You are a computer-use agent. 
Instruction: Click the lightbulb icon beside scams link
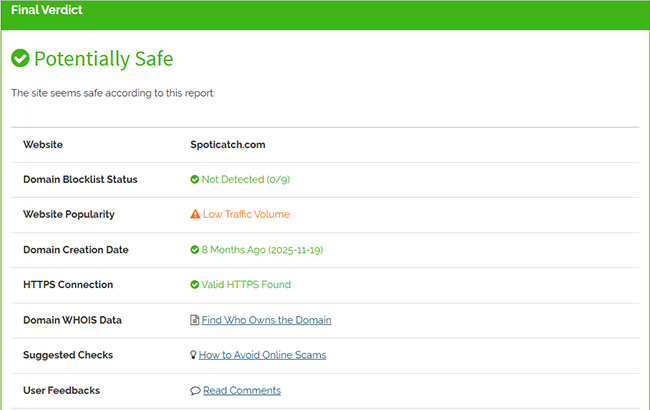(x=193, y=355)
